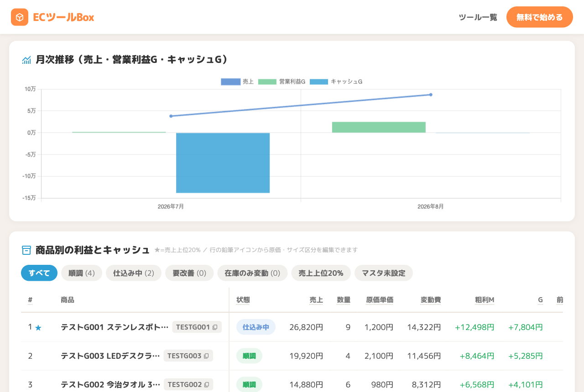Copy the TESTG001 SKU code
Screen dimensions: 584x392
pos(215,327)
